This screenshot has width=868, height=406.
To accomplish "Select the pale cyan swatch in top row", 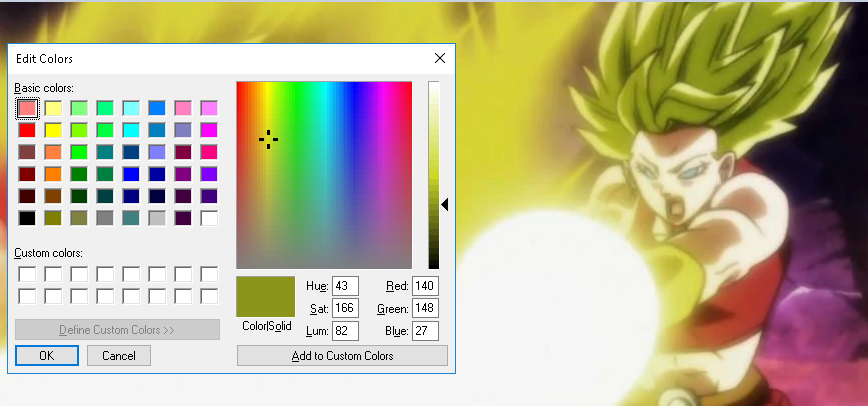I will pyautogui.click(x=131, y=108).
